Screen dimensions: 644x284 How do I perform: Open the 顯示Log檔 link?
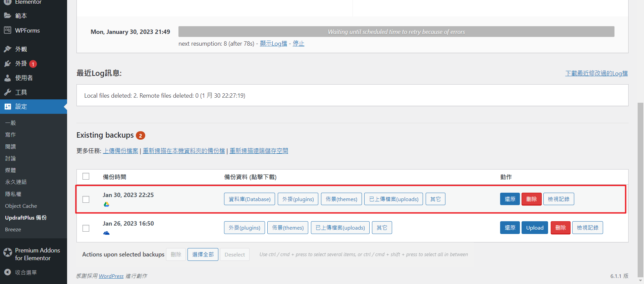(273, 44)
